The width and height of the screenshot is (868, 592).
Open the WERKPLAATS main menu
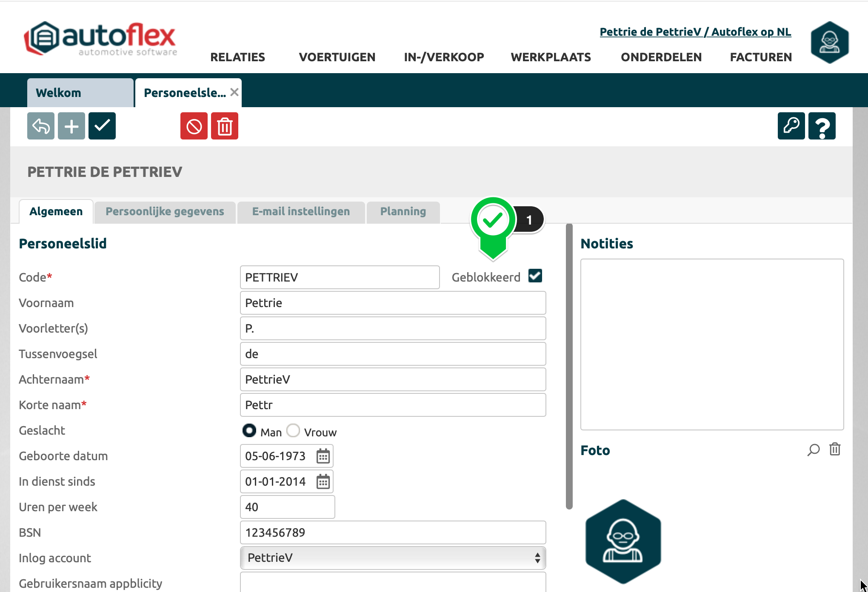pyautogui.click(x=551, y=57)
